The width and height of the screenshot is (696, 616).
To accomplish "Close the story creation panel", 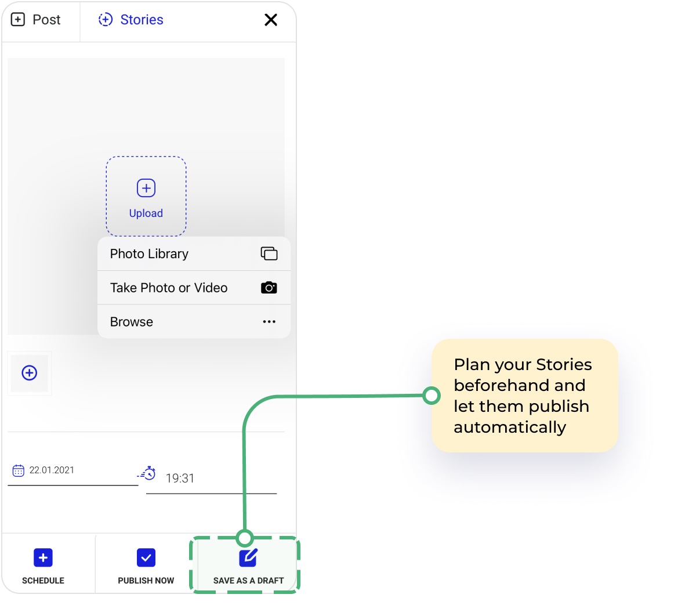I will pos(271,20).
